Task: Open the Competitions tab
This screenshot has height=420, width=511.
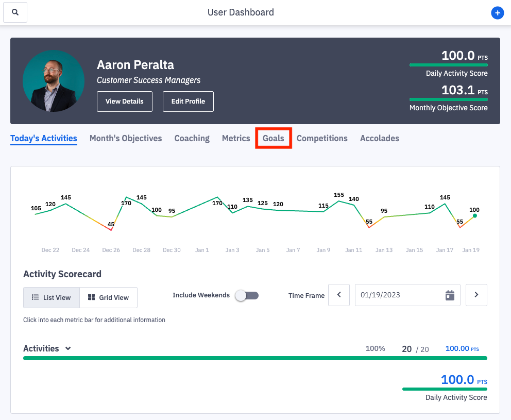Action: pyautogui.click(x=322, y=138)
